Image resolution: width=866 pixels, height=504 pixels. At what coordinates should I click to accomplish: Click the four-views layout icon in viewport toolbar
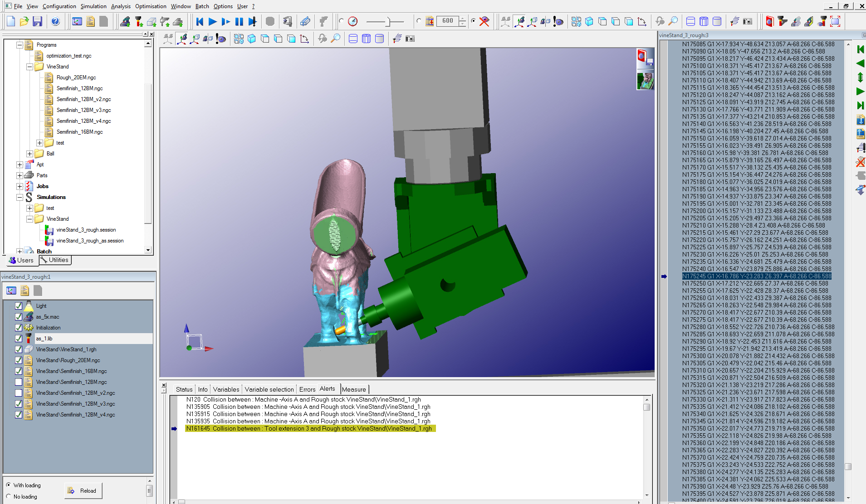click(239, 39)
